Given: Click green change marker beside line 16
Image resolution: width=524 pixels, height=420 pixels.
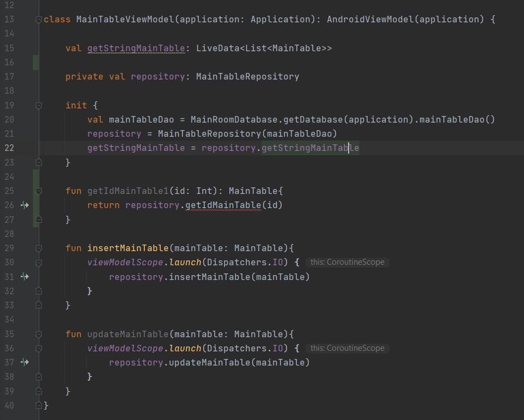Looking at the screenshot, I should tap(36, 63).
